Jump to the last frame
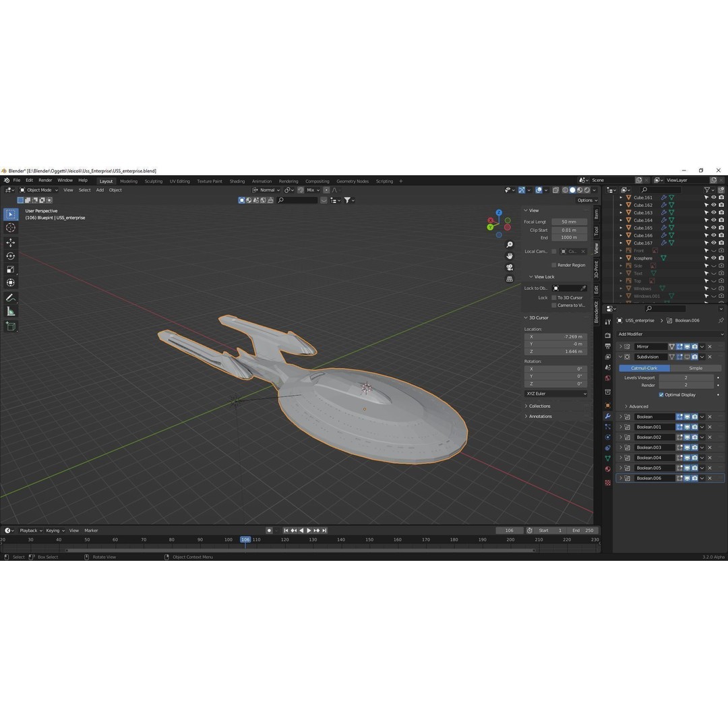Viewport: 728px width, 728px height. pos(324,530)
